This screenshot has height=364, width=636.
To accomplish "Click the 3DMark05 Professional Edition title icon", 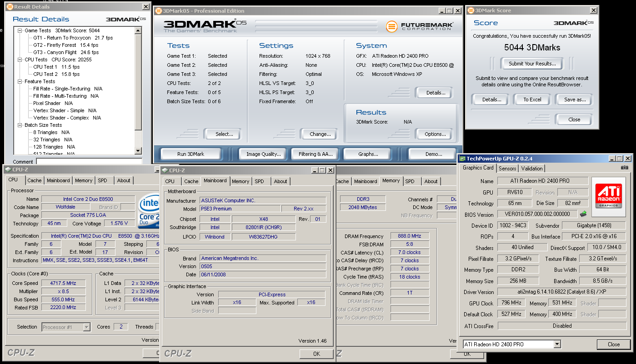I will coord(158,11).
